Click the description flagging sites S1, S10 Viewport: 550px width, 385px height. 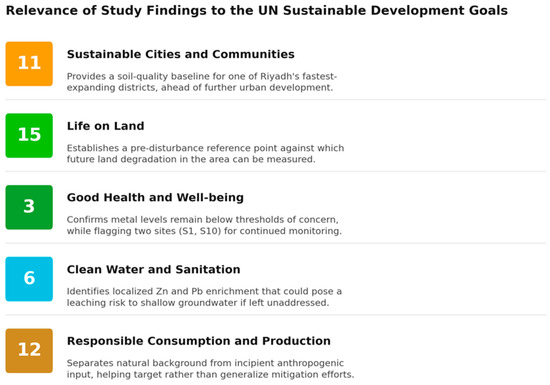coord(204,225)
